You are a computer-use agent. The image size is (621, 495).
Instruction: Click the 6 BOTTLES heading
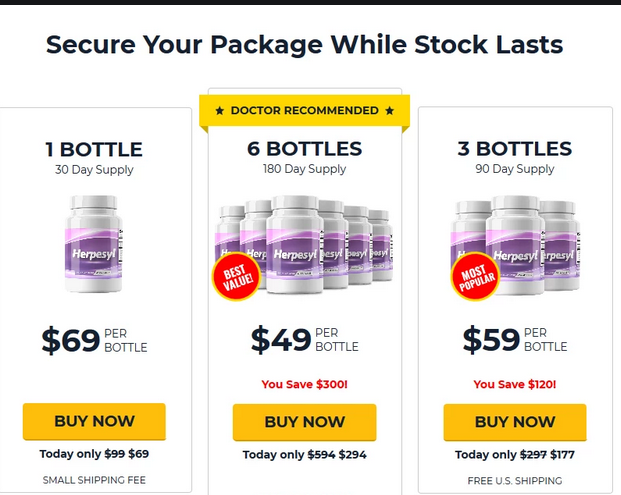tap(305, 149)
